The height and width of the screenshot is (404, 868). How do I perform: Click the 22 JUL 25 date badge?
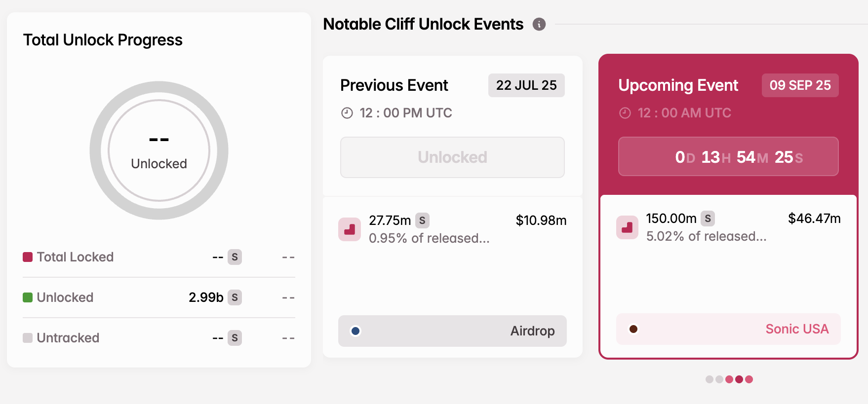526,85
